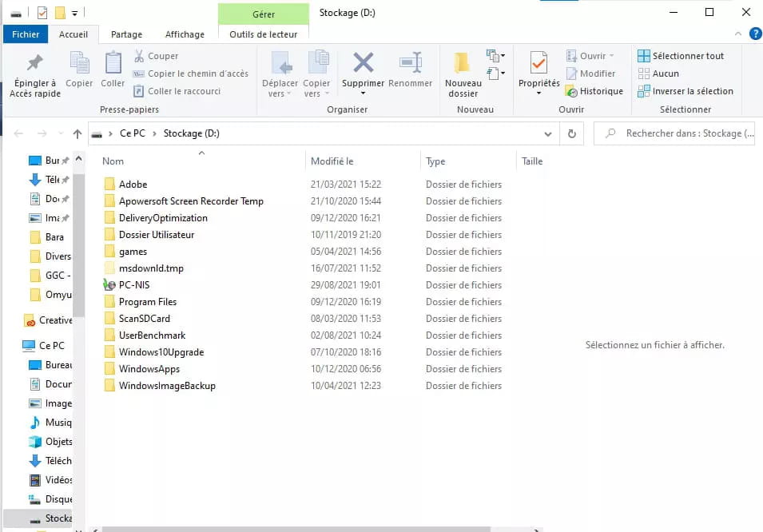The width and height of the screenshot is (763, 532).
Task: Expand the address bar history dropdown
Action: click(548, 134)
